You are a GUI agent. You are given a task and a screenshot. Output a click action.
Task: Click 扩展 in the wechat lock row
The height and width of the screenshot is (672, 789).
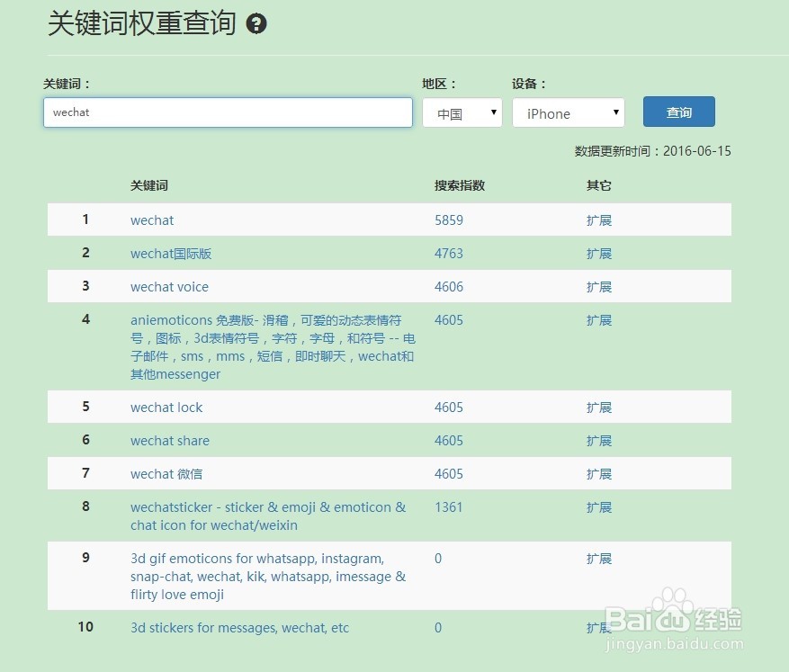(x=599, y=408)
